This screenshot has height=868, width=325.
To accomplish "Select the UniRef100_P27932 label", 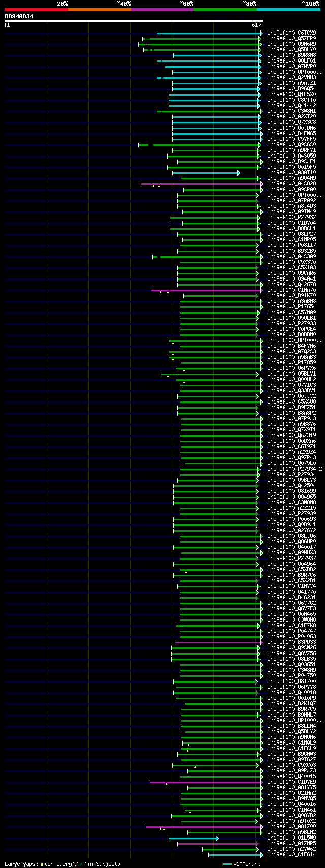I will click(291, 218).
